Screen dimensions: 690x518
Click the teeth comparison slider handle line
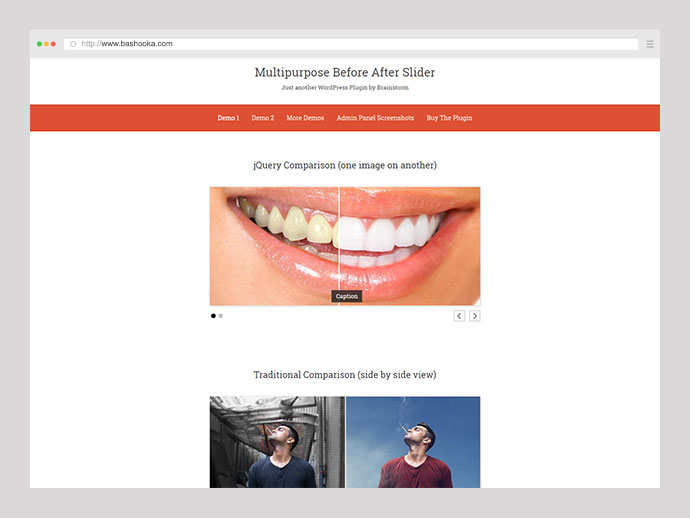coord(339,246)
